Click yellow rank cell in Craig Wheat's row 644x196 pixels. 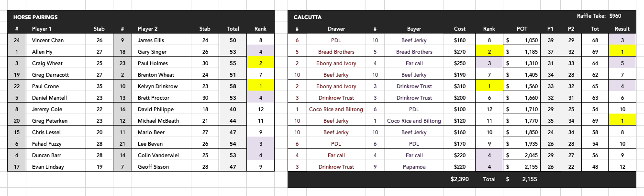[261, 63]
